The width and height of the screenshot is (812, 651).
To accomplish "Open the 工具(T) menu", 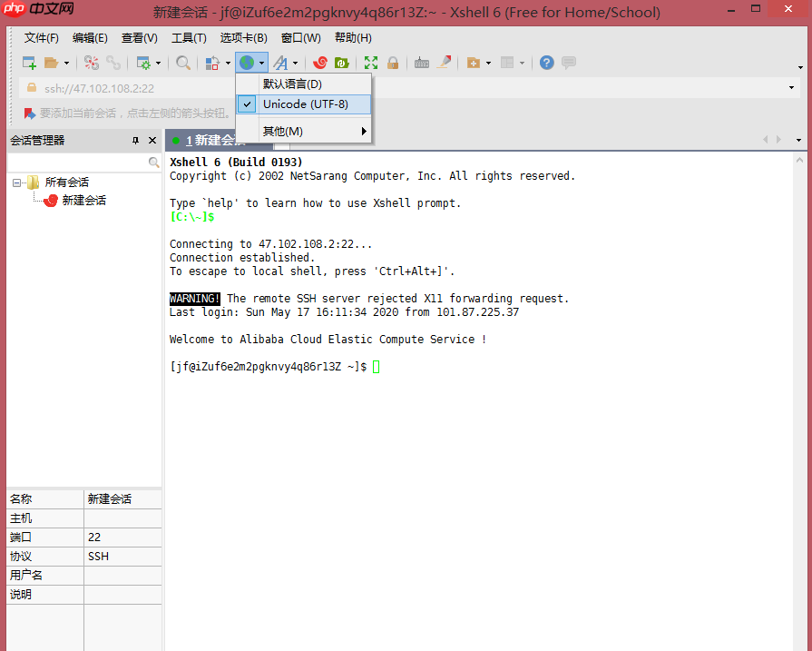I will coord(189,38).
